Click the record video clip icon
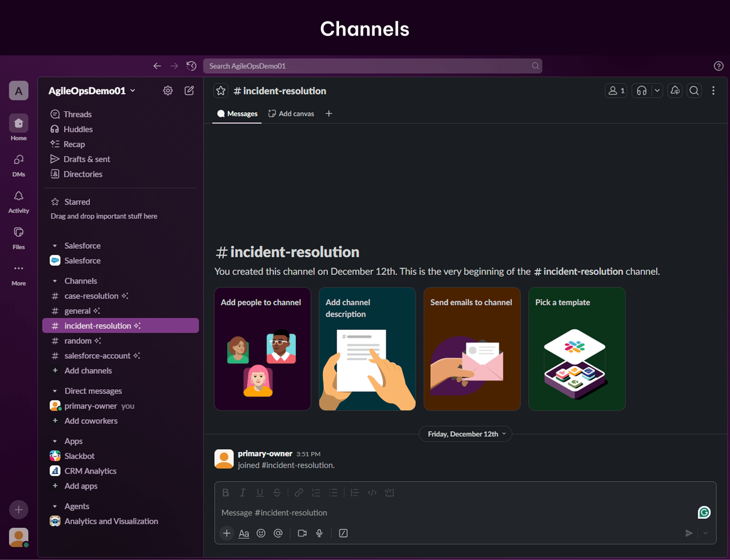The height and width of the screenshot is (560, 730). click(x=302, y=533)
